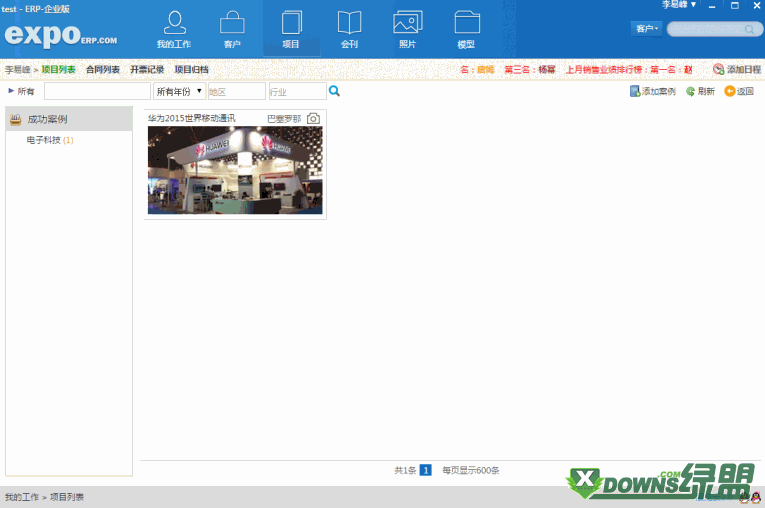Select 成功案例 in sidebar
The image size is (765, 508).
pyautogui.click(x=69, y=119)
